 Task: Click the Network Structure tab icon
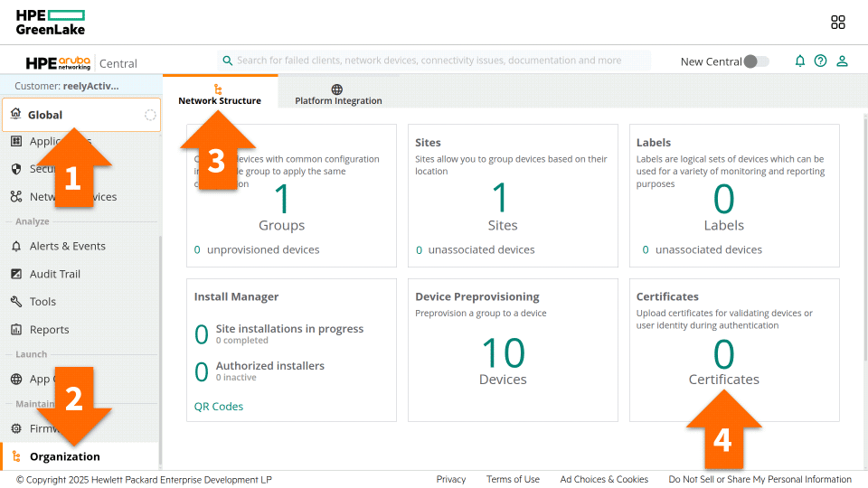pyautogui.click(x=218, y=89)
